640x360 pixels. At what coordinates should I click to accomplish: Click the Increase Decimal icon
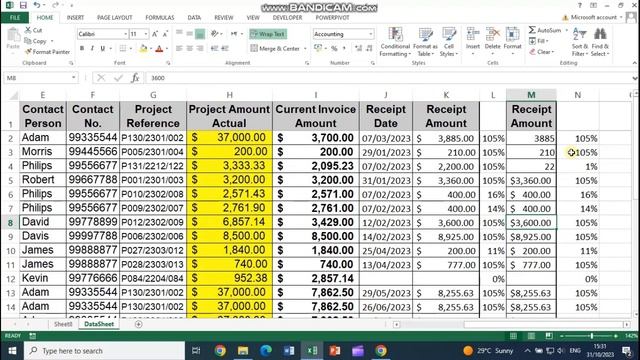tap(358, 49)
